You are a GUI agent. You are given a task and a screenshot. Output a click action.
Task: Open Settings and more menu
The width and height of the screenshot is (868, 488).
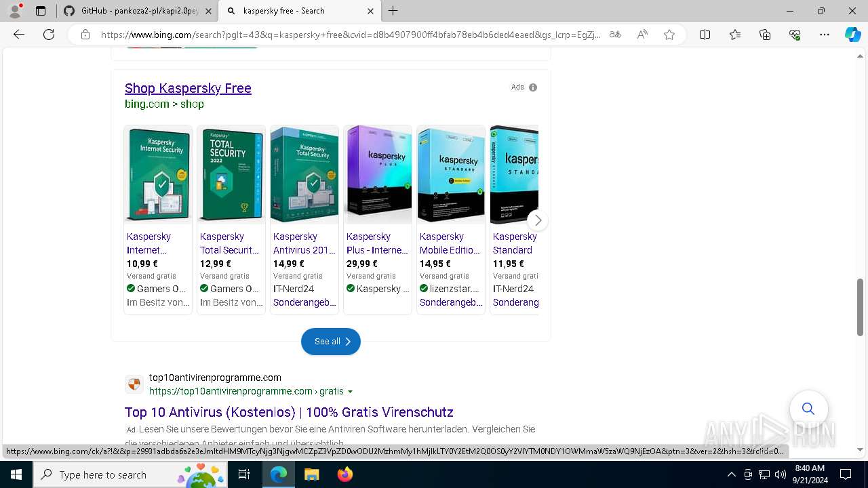pos(825,35)
